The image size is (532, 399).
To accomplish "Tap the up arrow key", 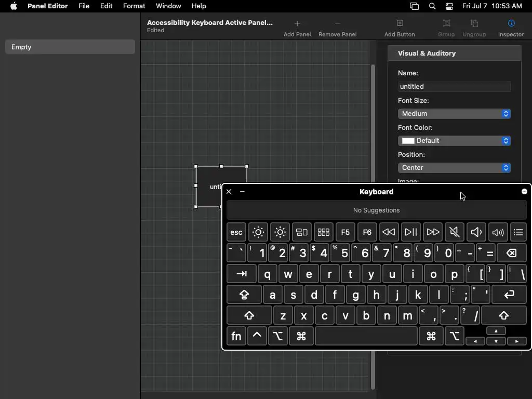I will point(496,331).
